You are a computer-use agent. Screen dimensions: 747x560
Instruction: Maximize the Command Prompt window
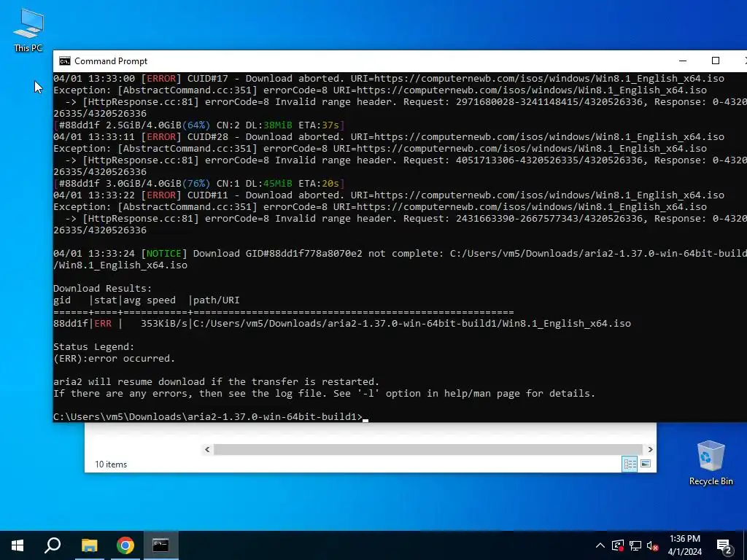[x=715, y=61]
